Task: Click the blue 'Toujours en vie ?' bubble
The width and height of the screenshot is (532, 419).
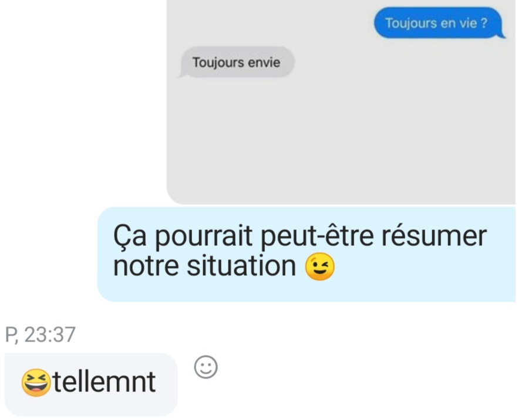Action: click(439, 23)
